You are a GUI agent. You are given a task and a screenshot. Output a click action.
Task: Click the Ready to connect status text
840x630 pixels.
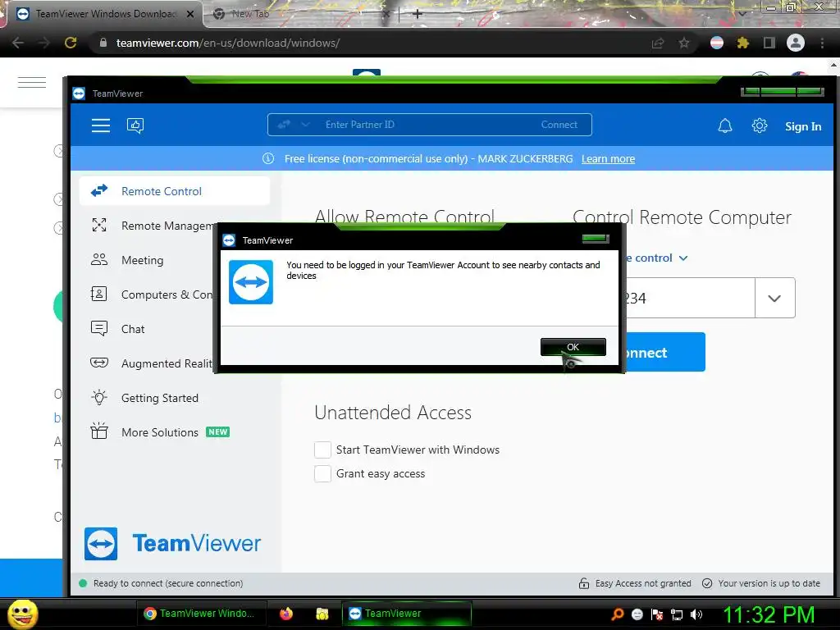pyautogui.click(x=168, y=583)
